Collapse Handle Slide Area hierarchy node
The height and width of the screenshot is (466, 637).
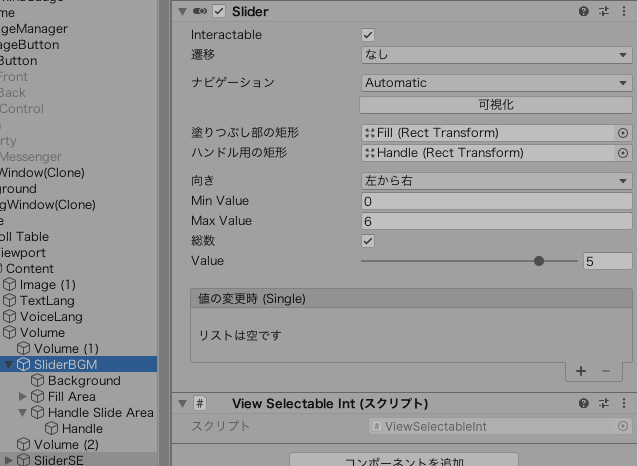coord(23,412)
